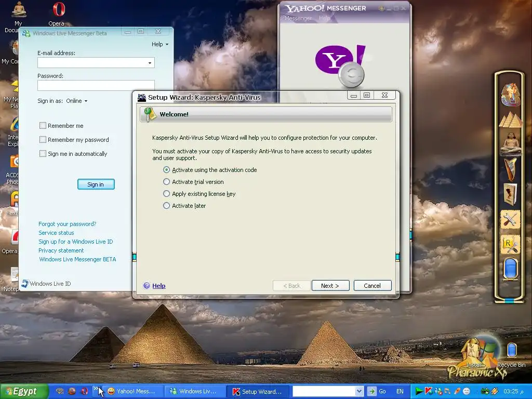This screenshot has width=532, height=399.
Task: Switch to the Setup Wizard taskbar button
Action: click(x=258, y=391)
